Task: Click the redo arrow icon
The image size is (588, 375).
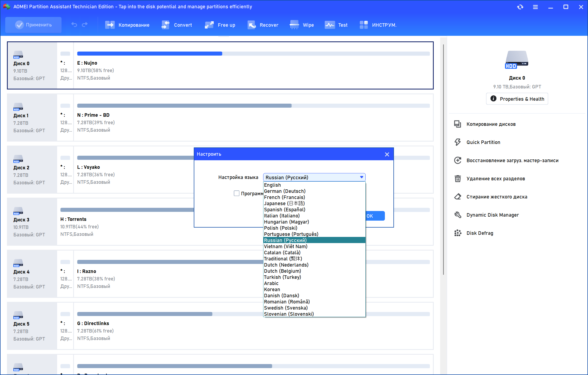Action: coord(85,25)
